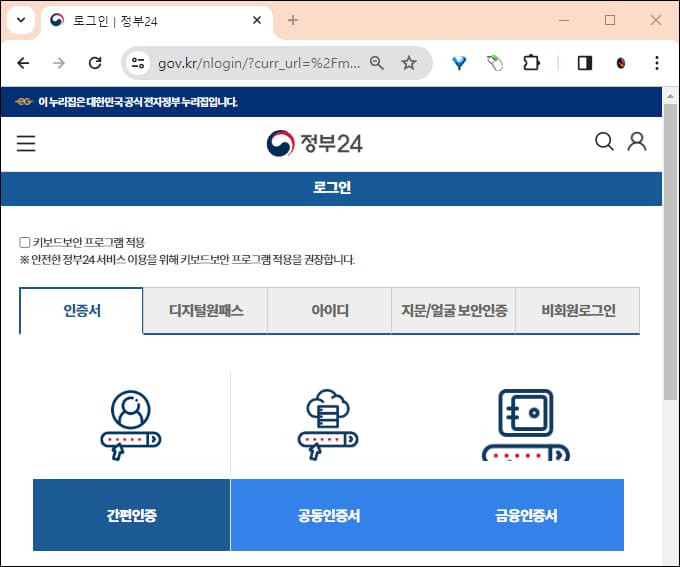Switch to the 비회원로그인 tab
Image resolution: width=680 pixels, height=567 pixels.
pyautogui.click(x=578, y=311)
